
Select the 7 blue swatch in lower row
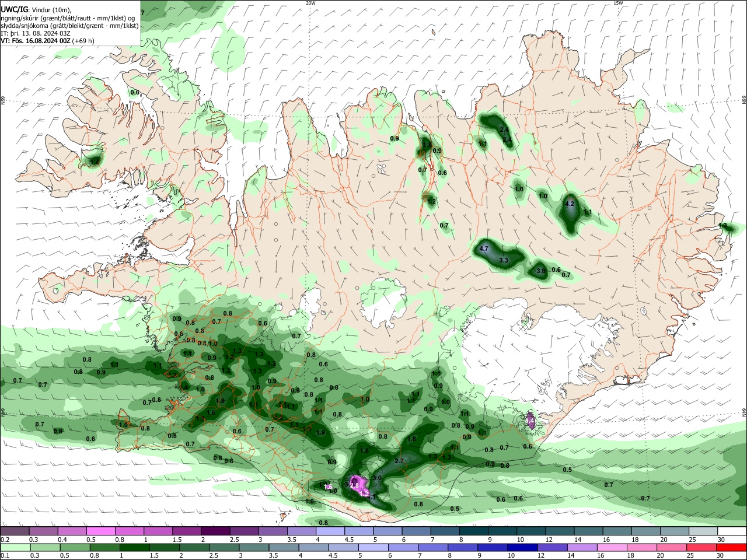click(x=432, y=547)
